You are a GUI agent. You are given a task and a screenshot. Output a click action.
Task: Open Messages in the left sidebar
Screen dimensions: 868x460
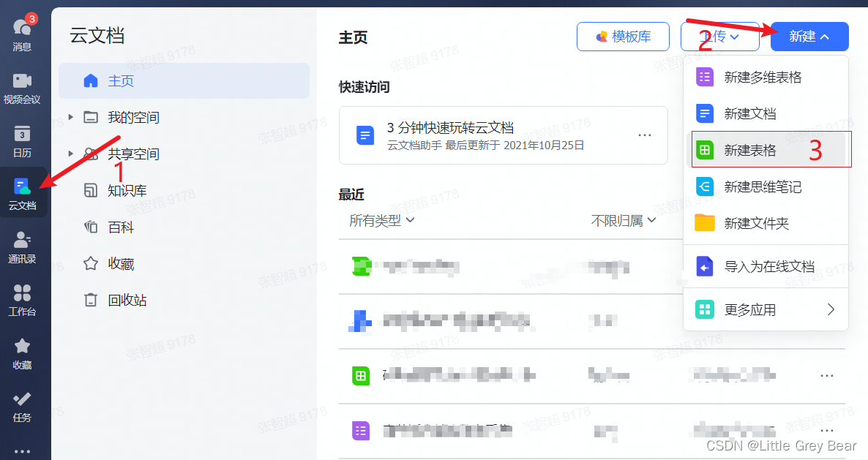[22, 33]
